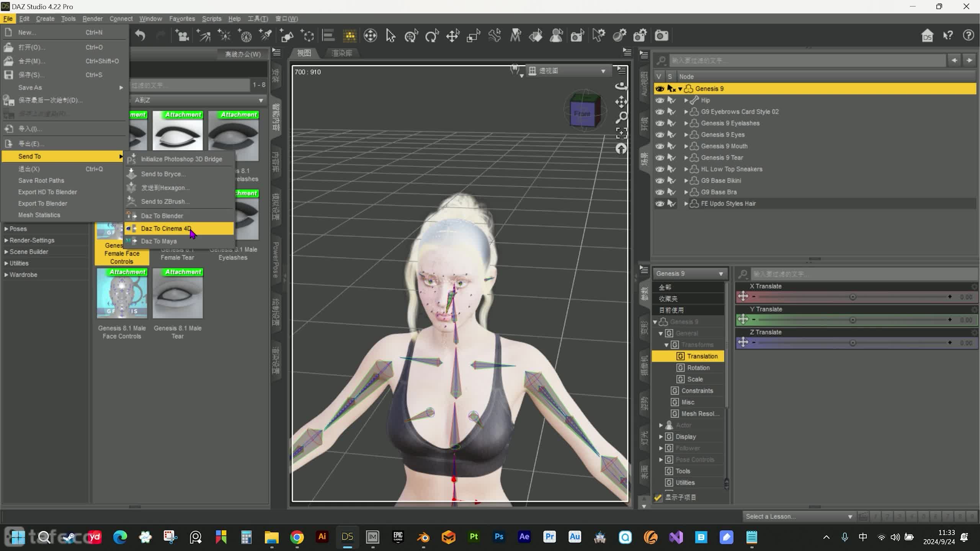Click the What's This help pointer
Viewport: 980px width, 551px height.
[x=948, y=36]
